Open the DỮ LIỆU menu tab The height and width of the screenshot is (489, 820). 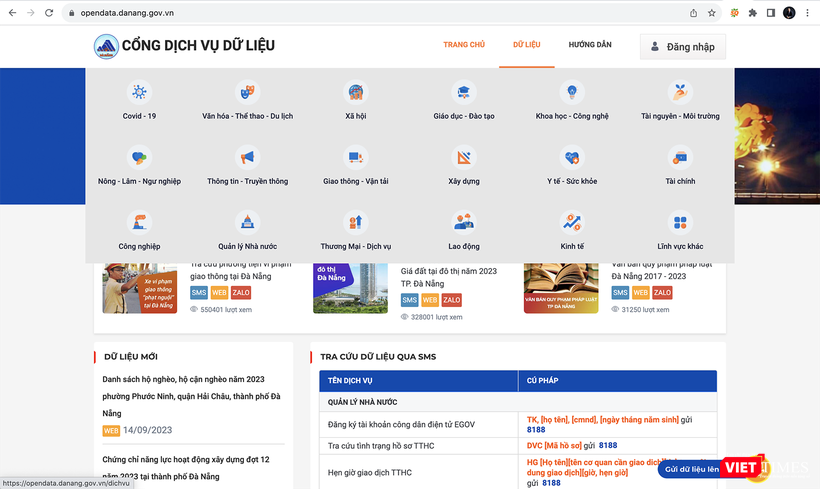[526, 46]
